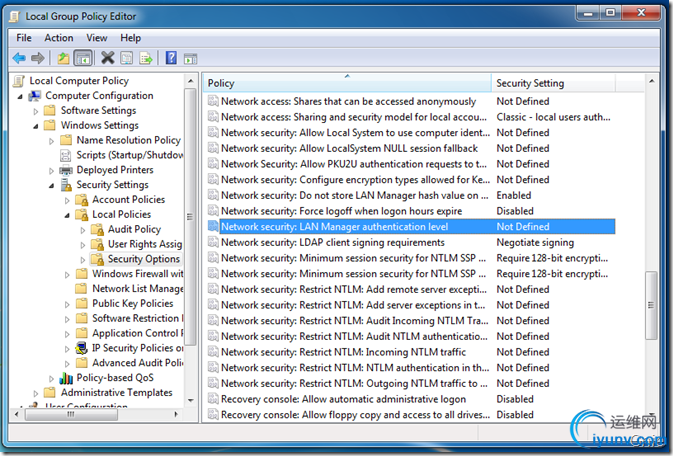Collapse the Local Policies node
The height and width of the screenshot is (456, 673).
click(67, 216)
